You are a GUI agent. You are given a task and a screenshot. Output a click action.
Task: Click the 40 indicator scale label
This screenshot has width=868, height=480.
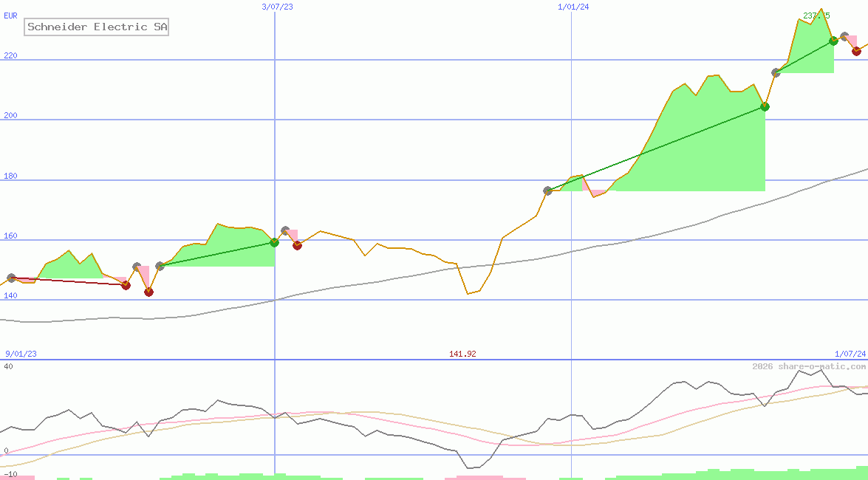tap(8, 366)
